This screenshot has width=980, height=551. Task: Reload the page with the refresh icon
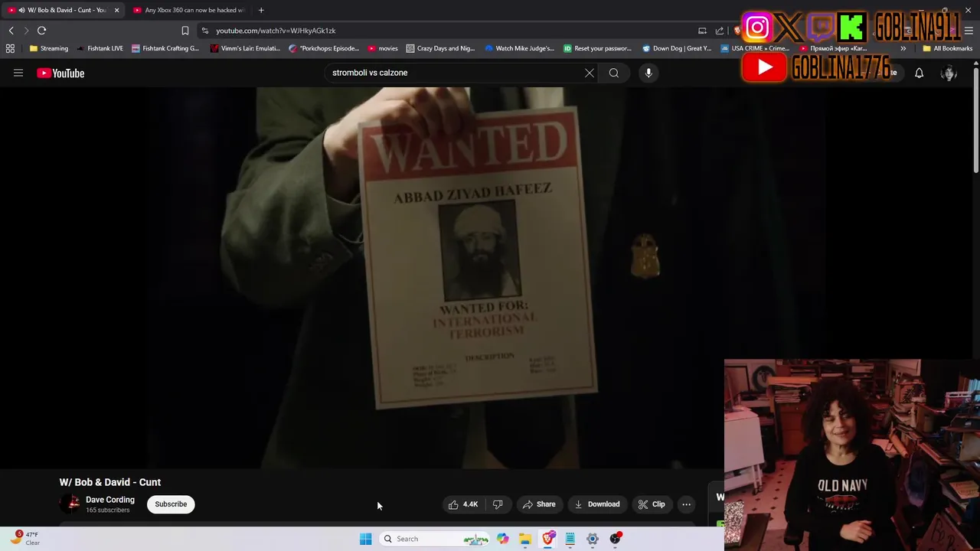pos(41,31)
